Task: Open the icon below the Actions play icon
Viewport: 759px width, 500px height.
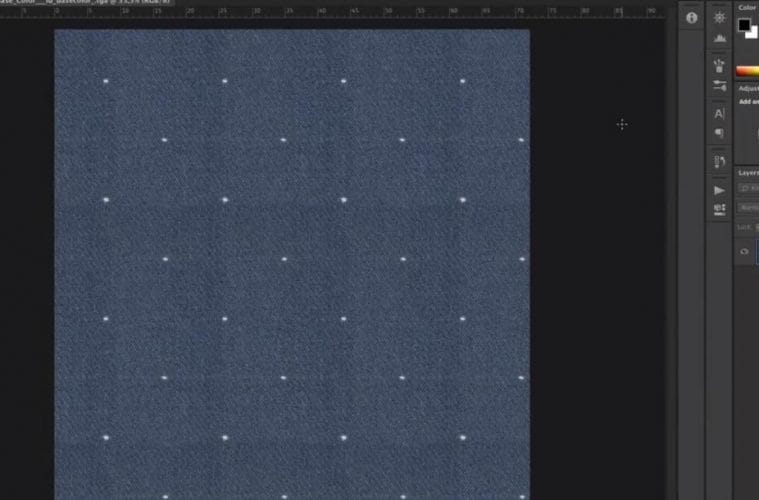Action: (x=719, y=210)
